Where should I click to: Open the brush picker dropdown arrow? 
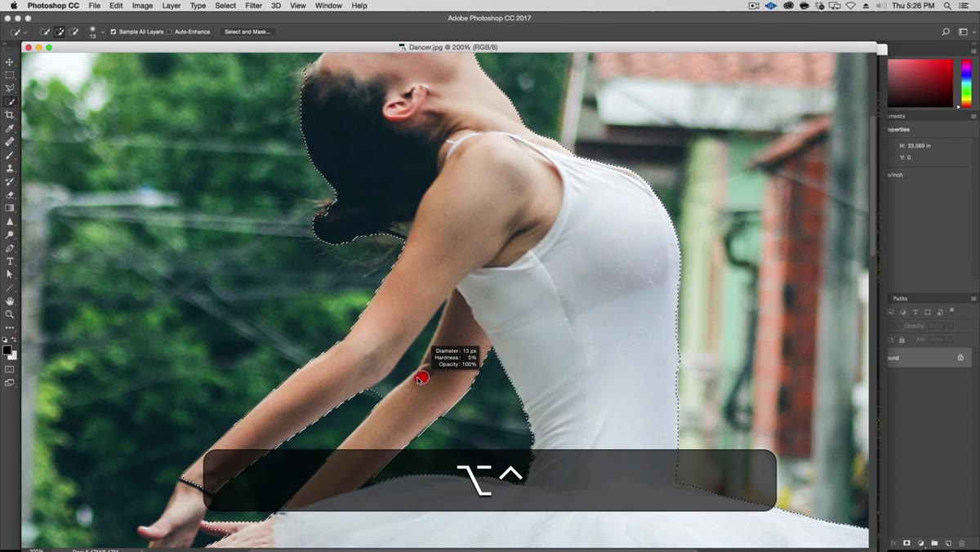click(x=102, y=32)
